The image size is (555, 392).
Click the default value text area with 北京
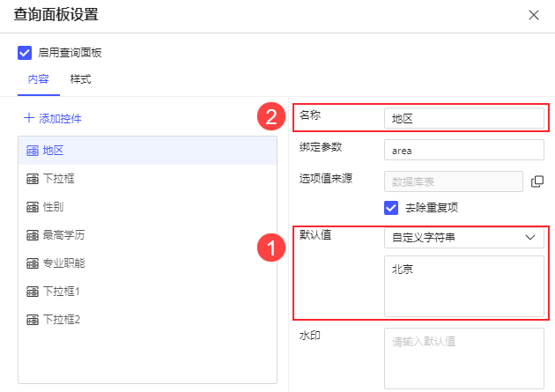click(x=464, y=285)
